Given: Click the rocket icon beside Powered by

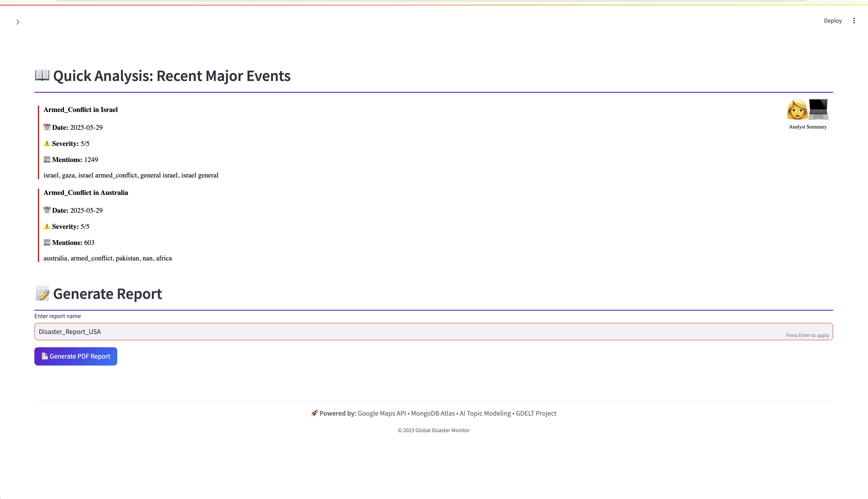Looking at the screenshot, I should (x=314, y=413).
